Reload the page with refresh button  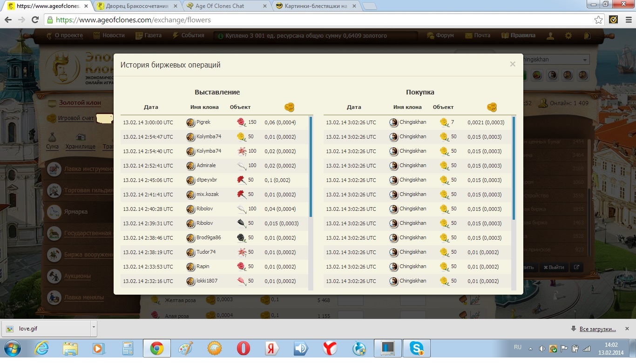(x=35, y=20)
